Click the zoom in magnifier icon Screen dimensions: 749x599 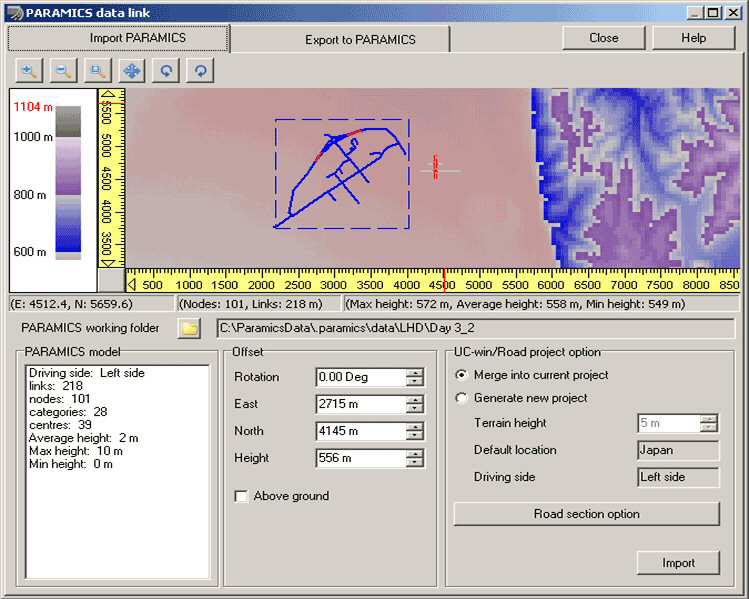29,71
